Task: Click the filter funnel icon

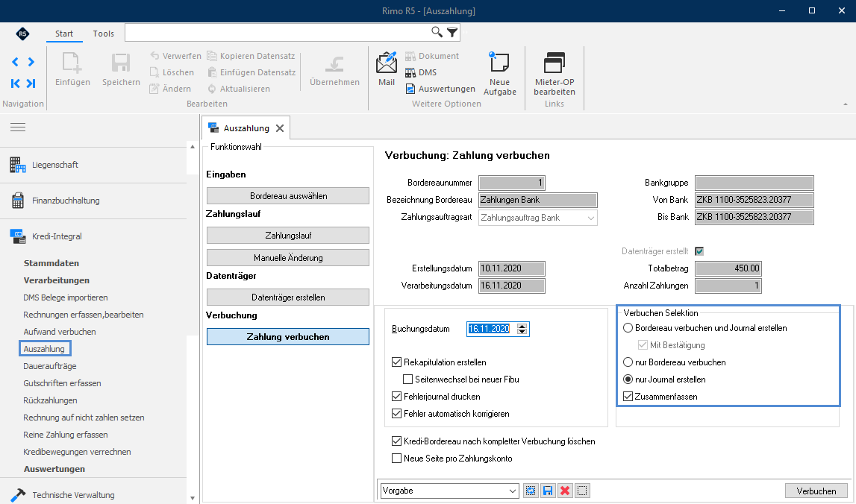Action: click(452, 32)
